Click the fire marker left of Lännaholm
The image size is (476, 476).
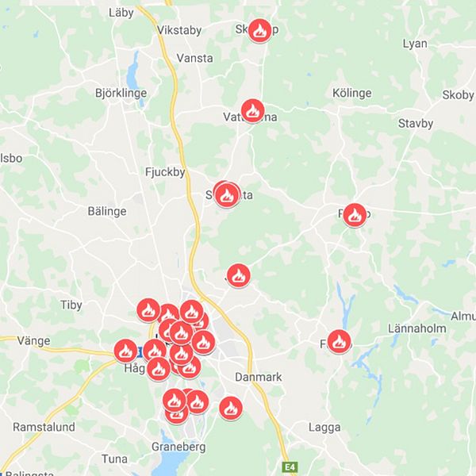340,341
